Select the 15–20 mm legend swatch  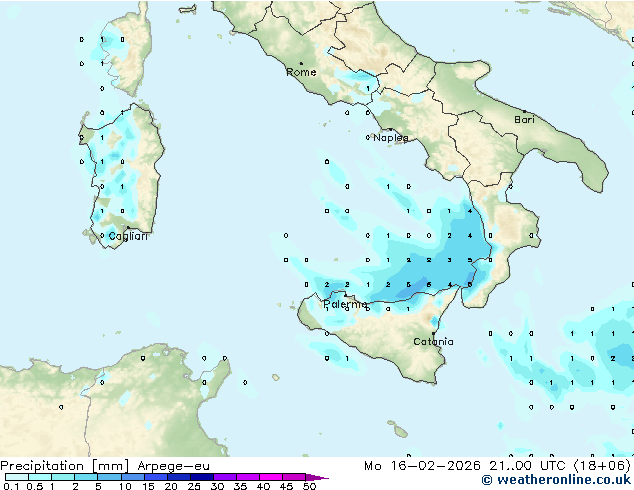155,477
